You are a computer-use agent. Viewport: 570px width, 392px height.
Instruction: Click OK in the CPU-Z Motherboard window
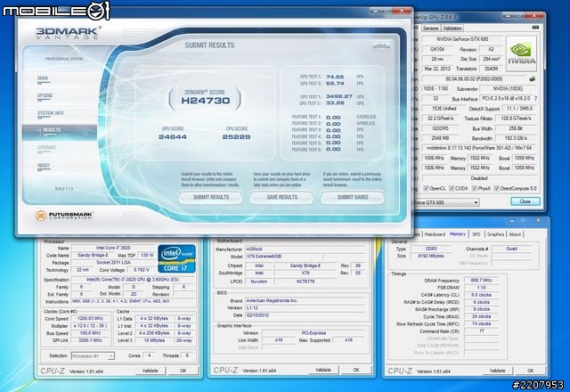pyautogui.click(x=356, y=370)
